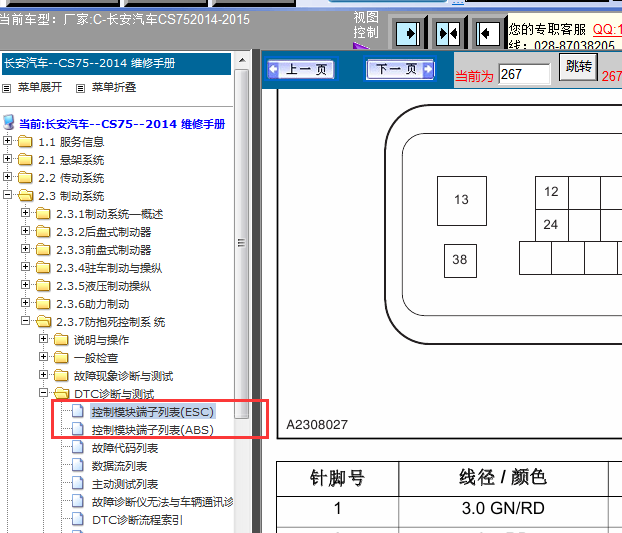
Task: Open 主动测试列表 page
Action: click(125, 484)
